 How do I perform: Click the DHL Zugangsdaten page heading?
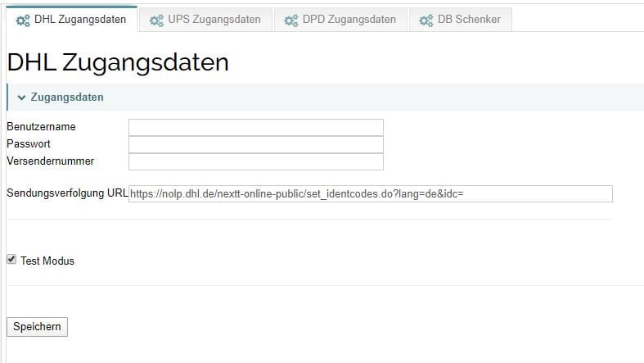[118, 62]
